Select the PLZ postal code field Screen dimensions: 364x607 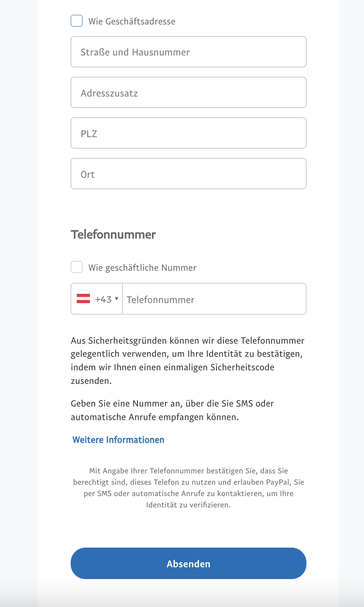188,133
